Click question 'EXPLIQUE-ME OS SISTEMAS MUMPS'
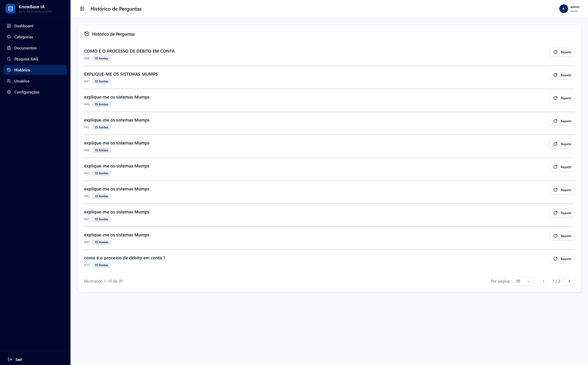588x365 pixels. pyautogui.click(x=121, y=74)
